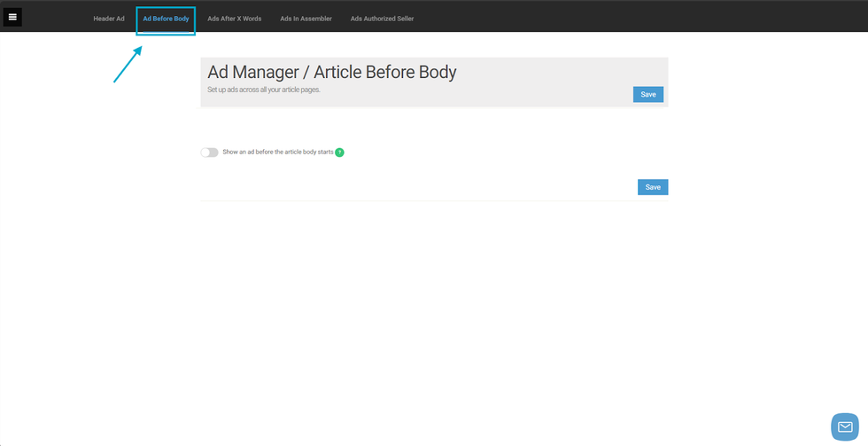
Task: Go to the Ads In Assembler tab
Action: click(306, 19)
